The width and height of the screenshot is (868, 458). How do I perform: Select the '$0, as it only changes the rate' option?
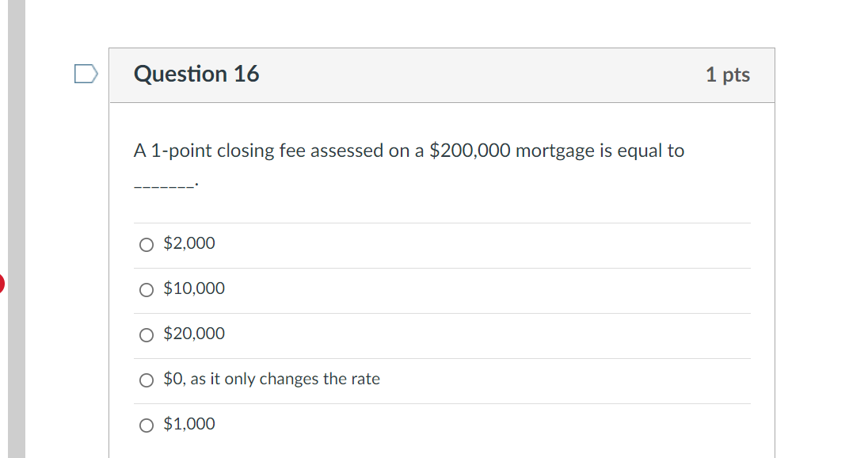(146, 380)
